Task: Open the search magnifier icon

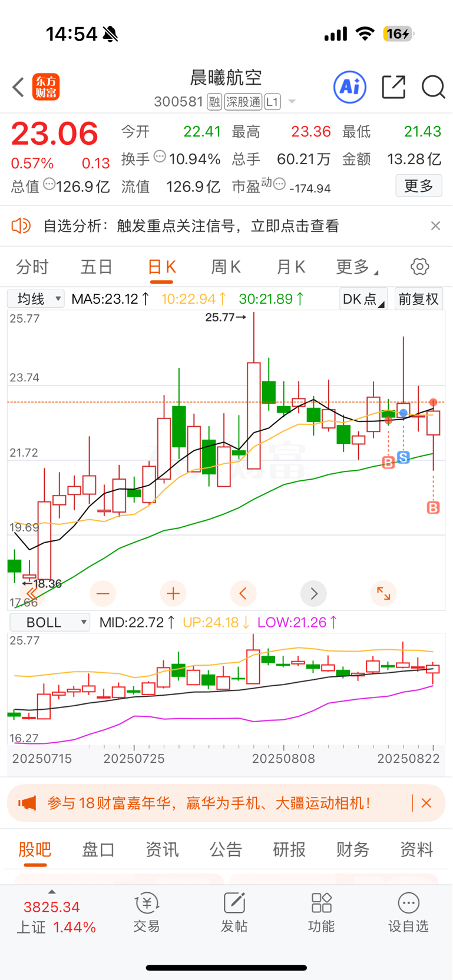Action: click(x=434, y=87)
